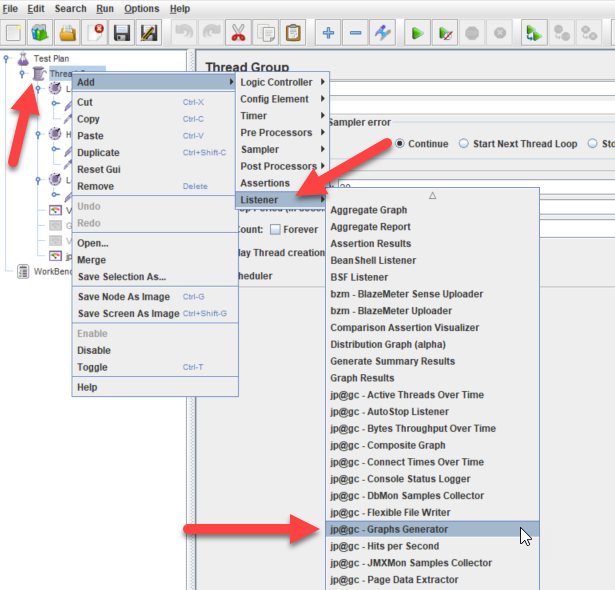Click the Open folder toolbar icon
Screen dimensions: 615x590
click(x=67, y=33)
